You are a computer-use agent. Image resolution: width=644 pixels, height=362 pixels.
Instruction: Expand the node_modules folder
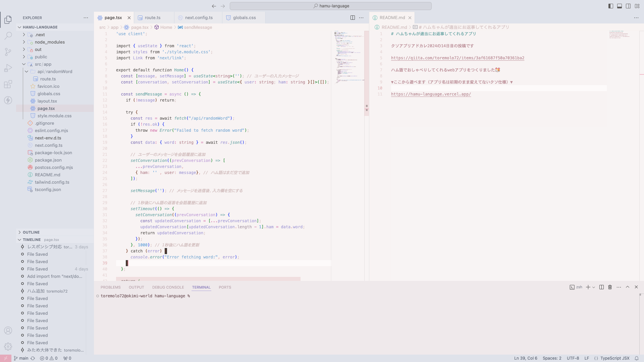pyautogui.click(x=50, y=42)
